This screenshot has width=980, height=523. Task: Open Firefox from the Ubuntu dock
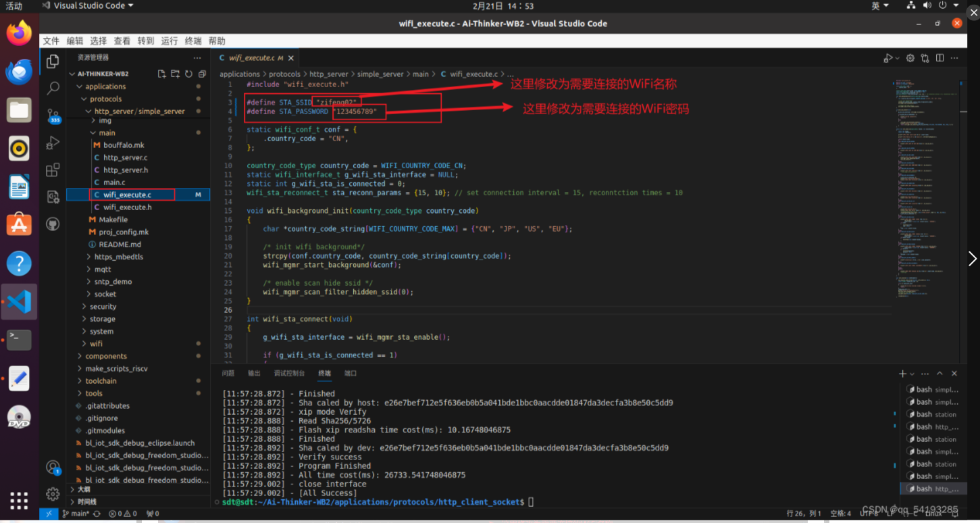pos(19,32)
